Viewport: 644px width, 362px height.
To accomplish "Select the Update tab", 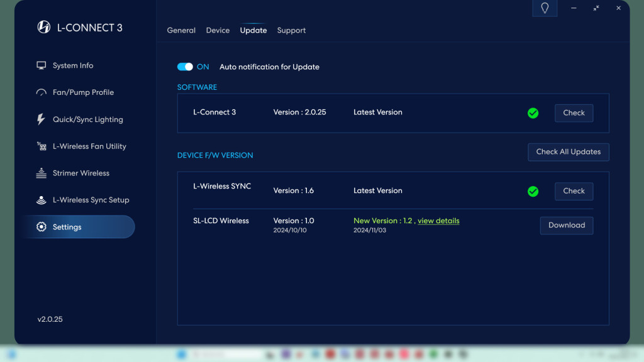I will pyautogui.click(x=253, y=30).
